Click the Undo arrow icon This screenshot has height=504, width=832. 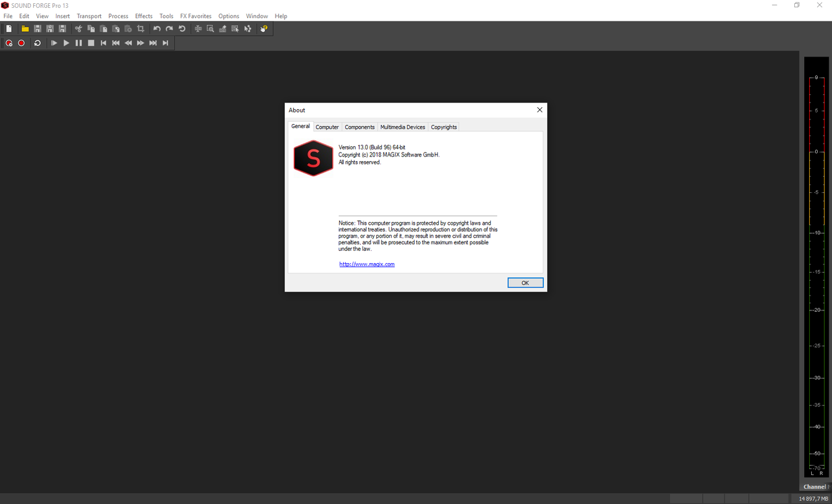[157, 29]
